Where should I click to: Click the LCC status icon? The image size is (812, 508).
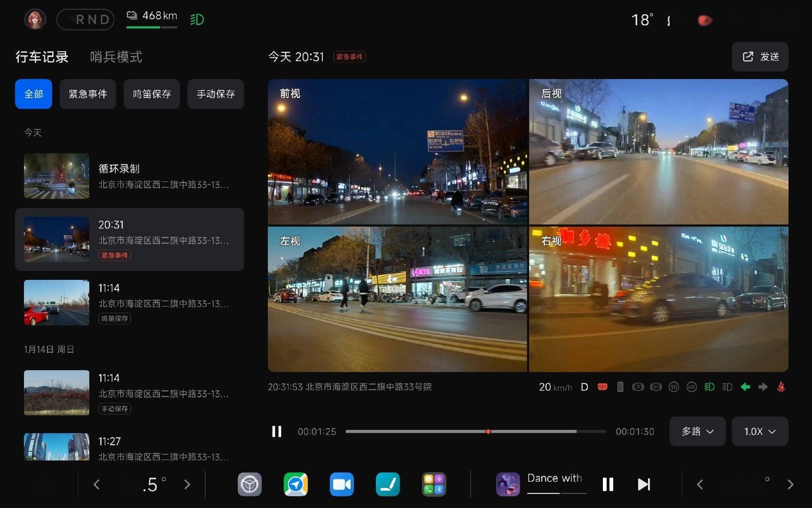pyautogui.click(x=692, y=387)
